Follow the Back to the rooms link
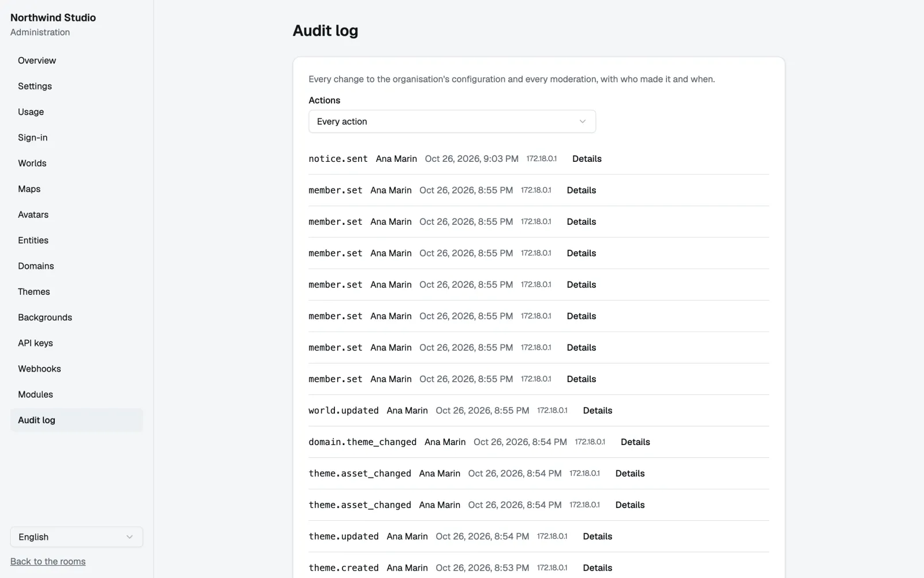This screenshot has width=924, height=578. point(48,562)
